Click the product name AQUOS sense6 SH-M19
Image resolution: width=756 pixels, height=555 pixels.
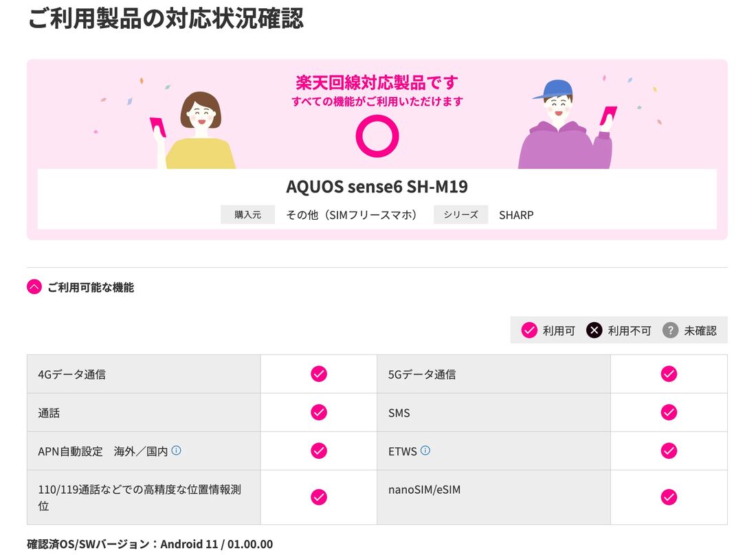click(377, 186)
